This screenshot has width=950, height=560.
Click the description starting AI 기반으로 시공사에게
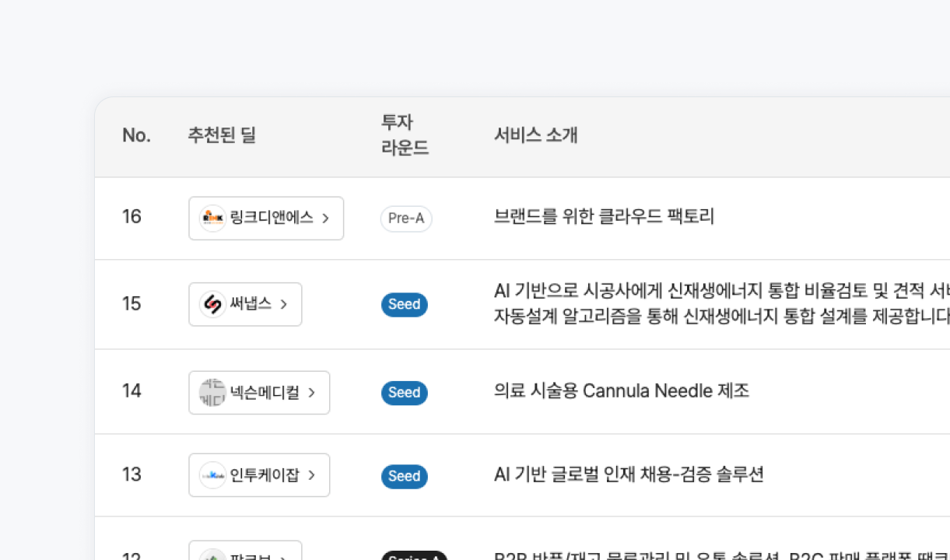(722, 304)
